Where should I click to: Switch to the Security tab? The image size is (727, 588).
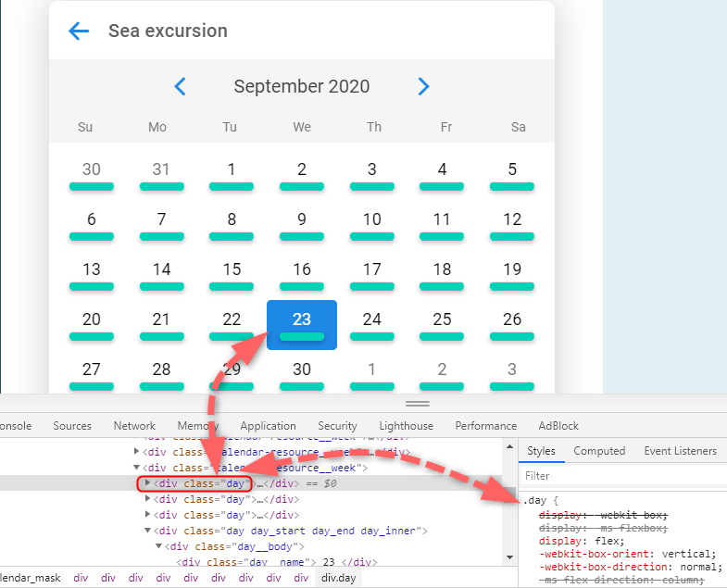[337, 426]
